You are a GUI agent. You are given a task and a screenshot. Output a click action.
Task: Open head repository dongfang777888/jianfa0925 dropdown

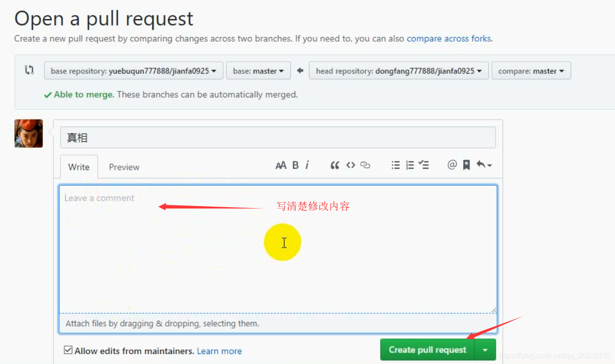pos(399,71)
